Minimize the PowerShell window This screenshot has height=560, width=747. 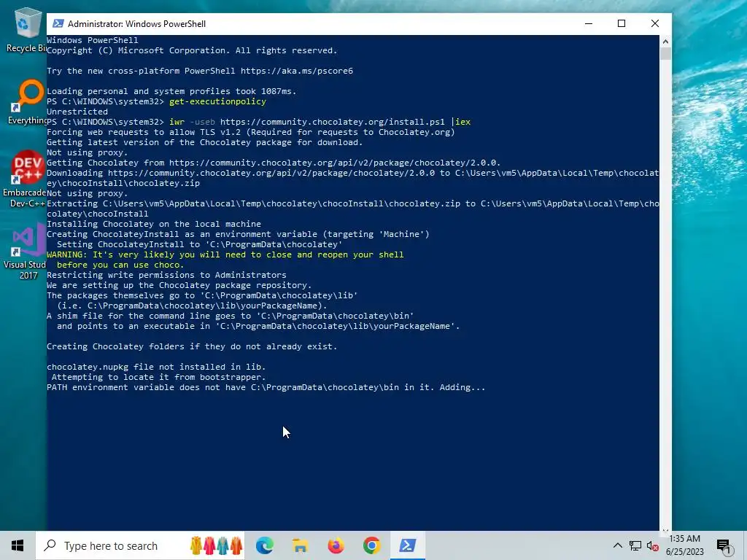589,23
